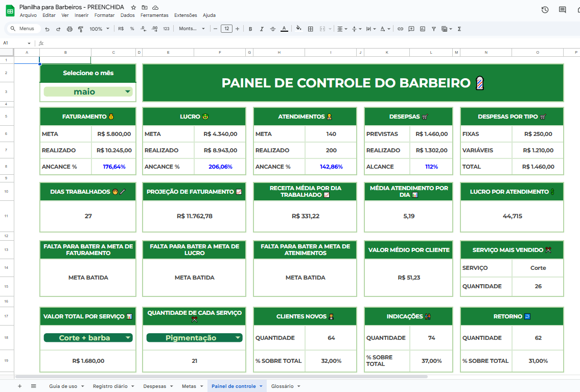Image resolution: width=580 pixels, height=392 pixels.
Task: Toggle italic formatting
Action: [261, 29]
